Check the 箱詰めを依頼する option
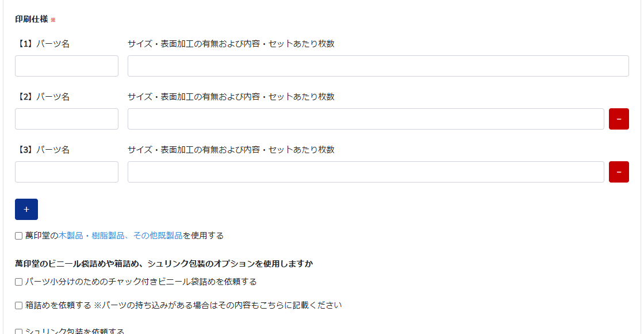644x334 pixels. (18, 305)
